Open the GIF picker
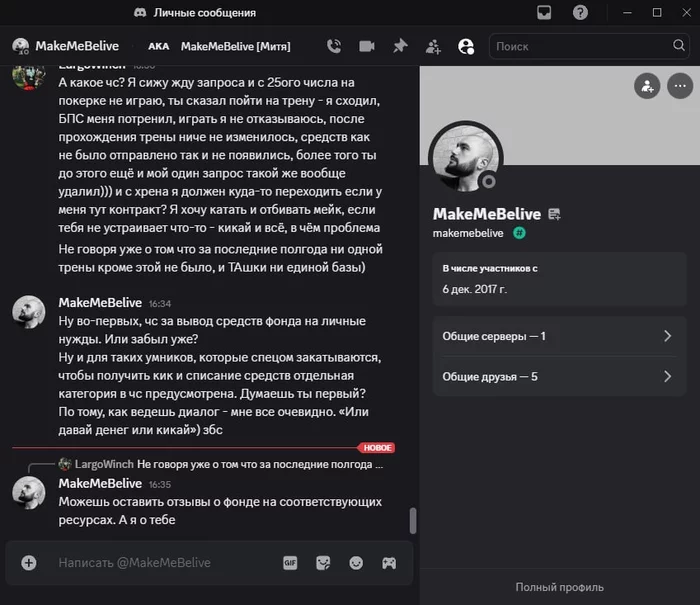This screenshot has height=605, width=700. click(290, 563)
